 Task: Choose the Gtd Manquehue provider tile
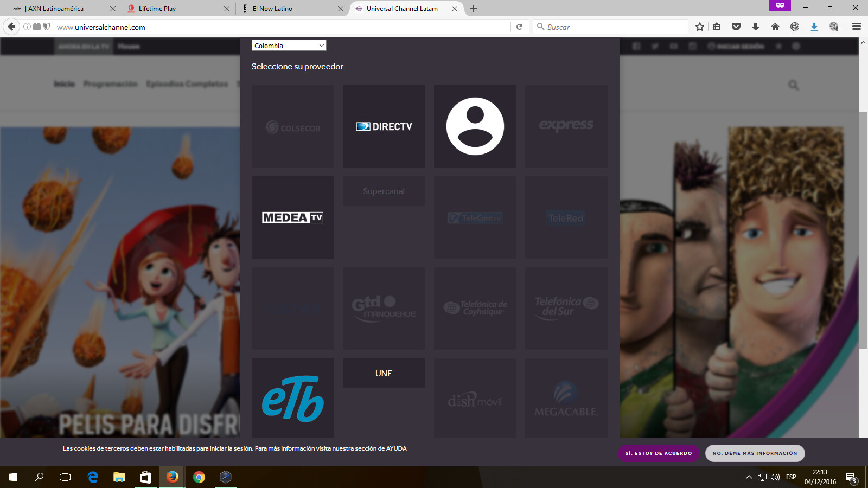point(384,309)
